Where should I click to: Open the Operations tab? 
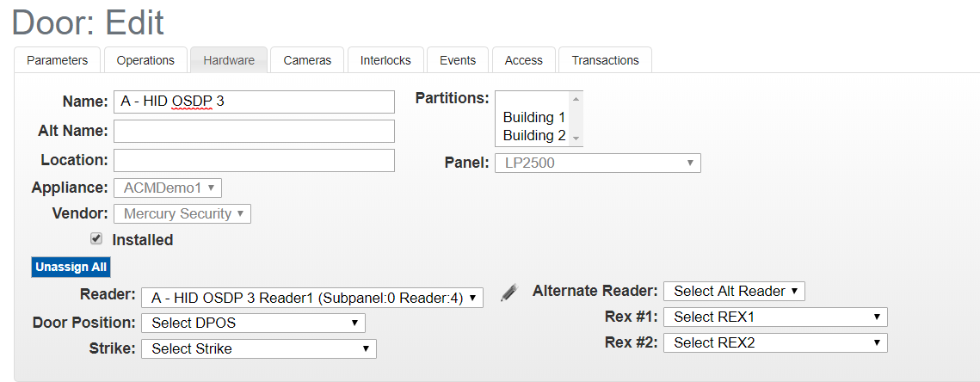pyautogui.click(x=145, y=60)
